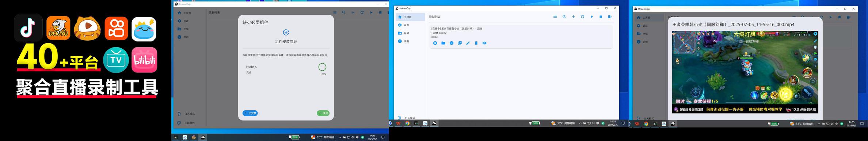Click download icon above 组件安装向导
Image resolution: width=868 pixels, height=141 pixels.
click(286, 33)
